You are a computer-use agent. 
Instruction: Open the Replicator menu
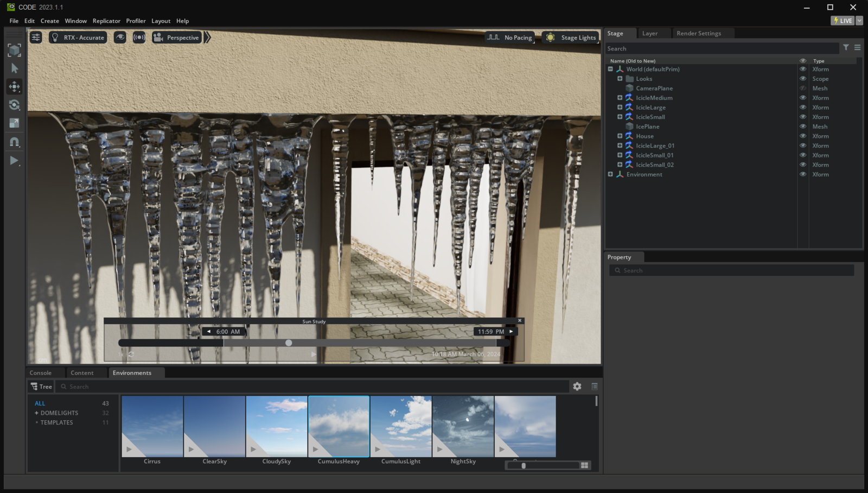[x=106, y=21]
